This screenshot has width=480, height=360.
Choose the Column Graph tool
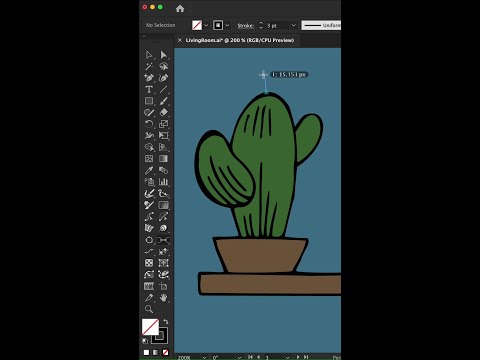click(163, 182)
